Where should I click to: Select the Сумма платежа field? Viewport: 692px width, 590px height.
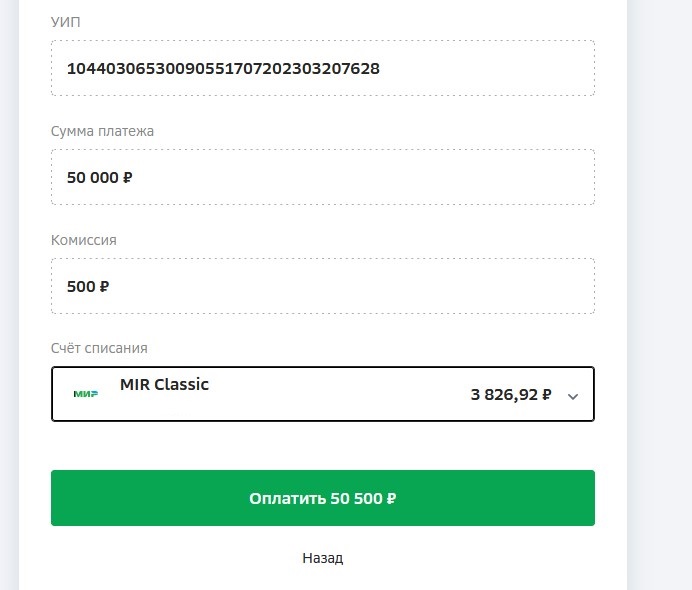(323, 177)
